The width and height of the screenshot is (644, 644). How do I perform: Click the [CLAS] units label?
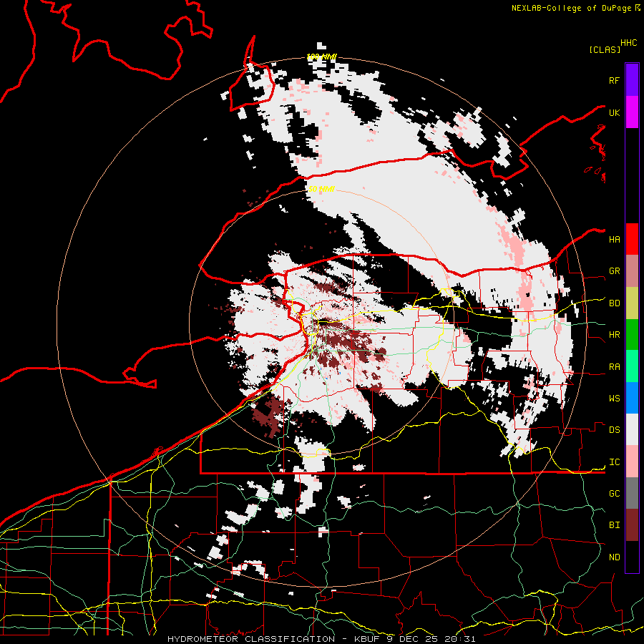pyautogui.click(x=605, y=49)
